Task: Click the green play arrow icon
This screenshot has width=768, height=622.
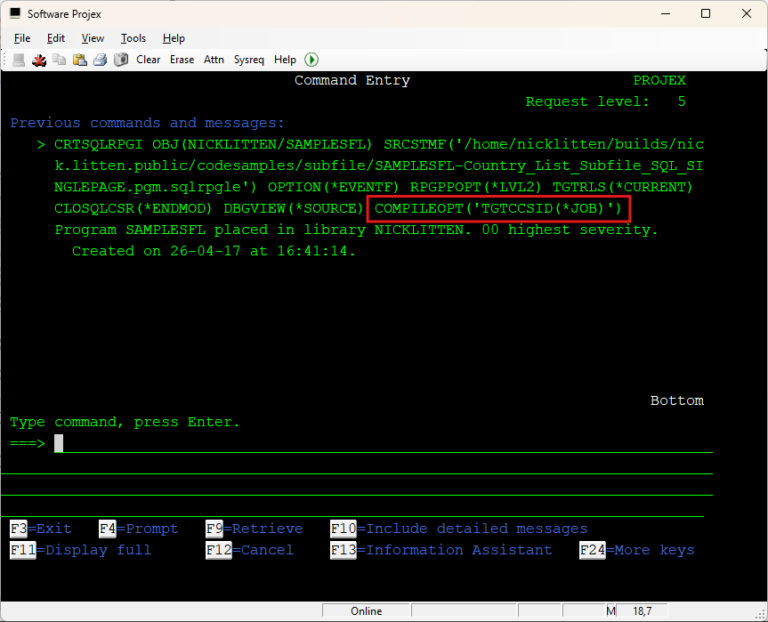Action: click(x=312, y=60)
